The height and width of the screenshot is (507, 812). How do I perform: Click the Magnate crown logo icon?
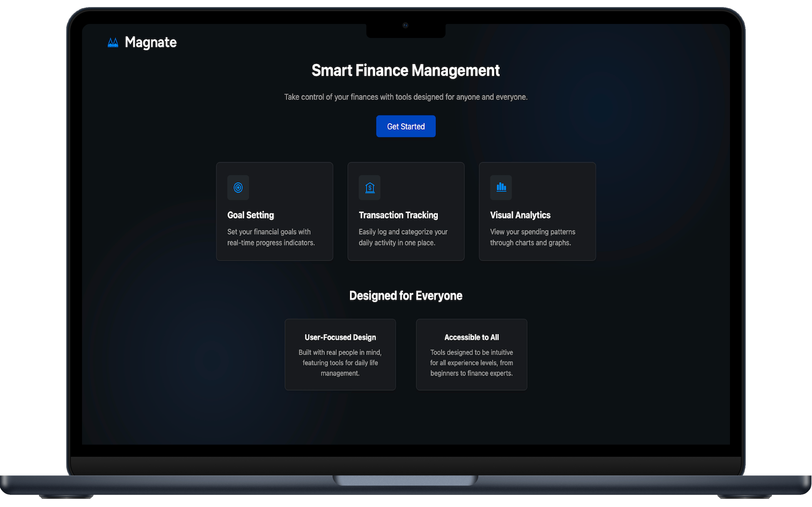[113, 43]
